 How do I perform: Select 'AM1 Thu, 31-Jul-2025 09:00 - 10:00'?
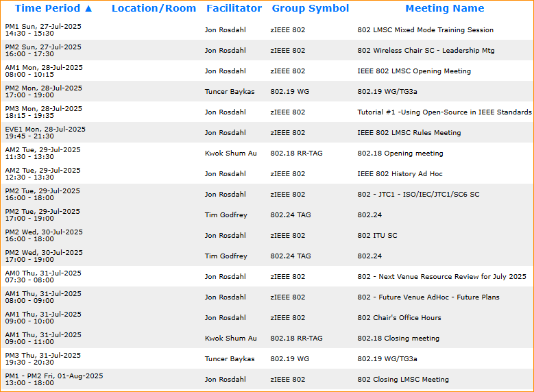[43, 317]
